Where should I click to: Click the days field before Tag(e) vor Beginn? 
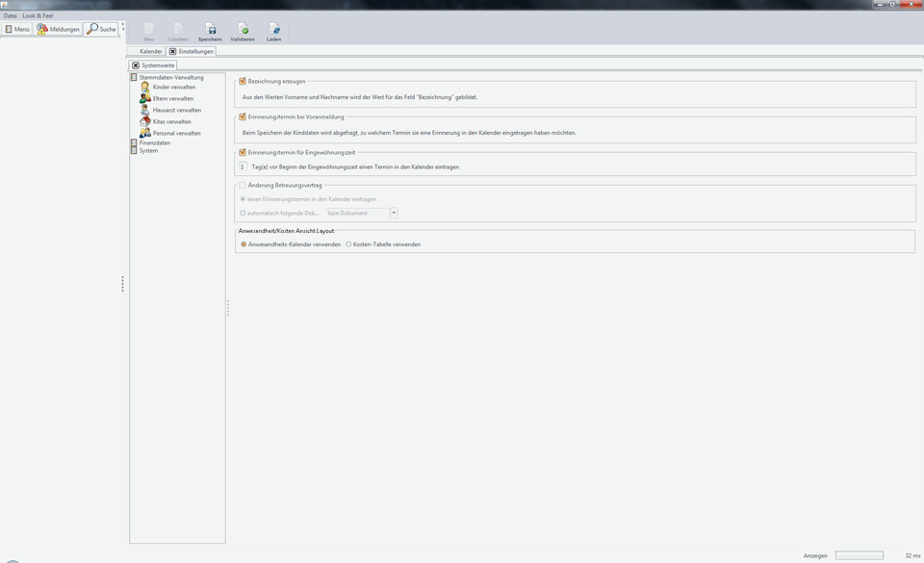[x=243, y=166]
